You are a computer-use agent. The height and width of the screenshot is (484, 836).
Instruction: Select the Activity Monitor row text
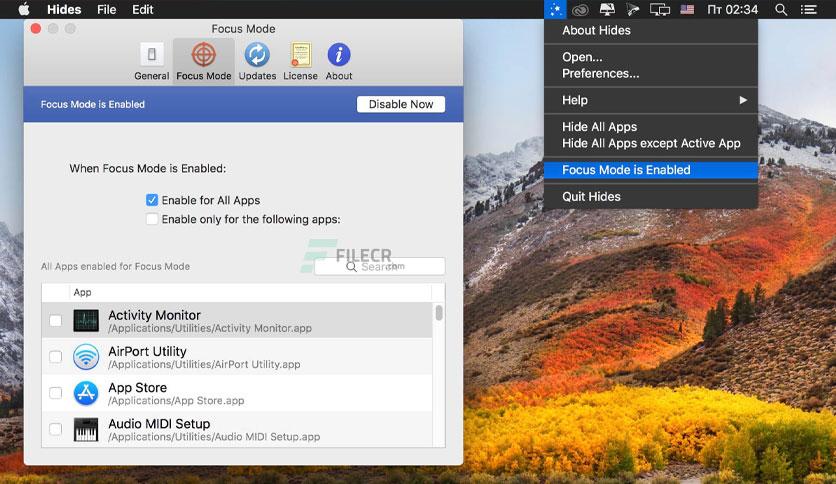pos(210,321)
